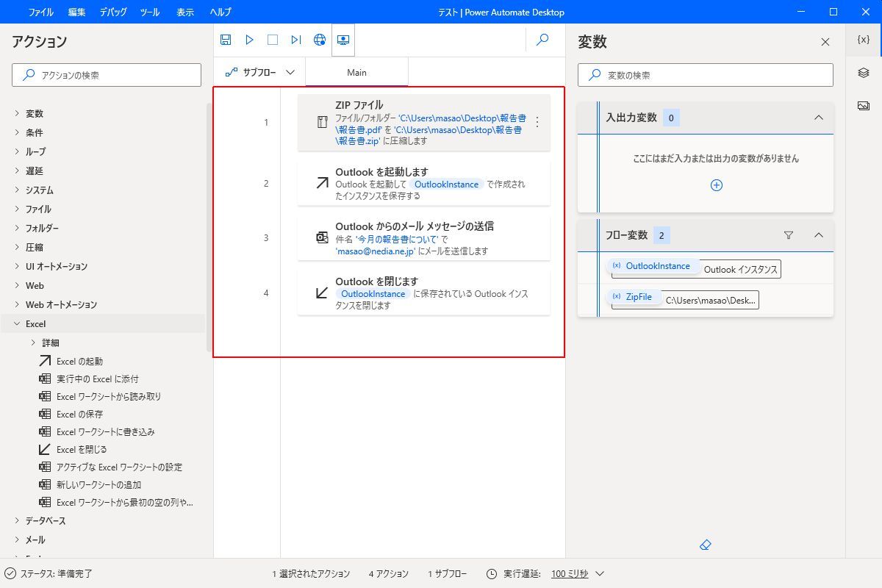Expand the 遅延 action group
Viewport: 882px width, 588px height.
tap(17, 171)
